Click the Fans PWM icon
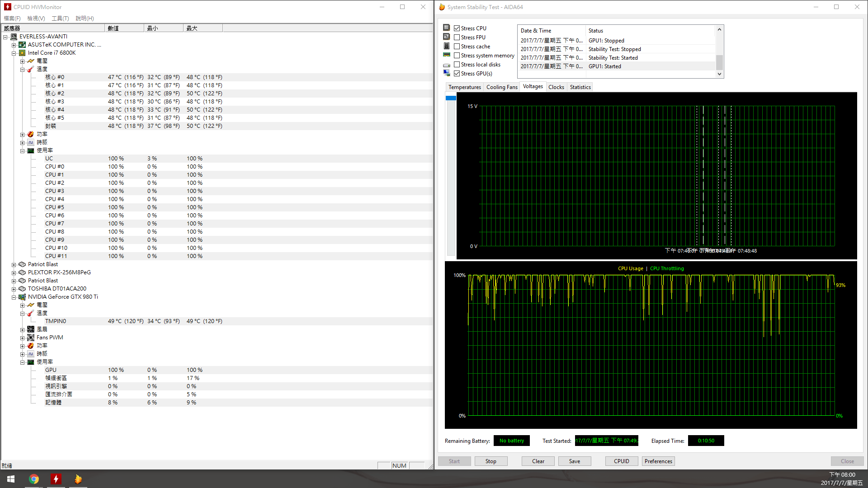The image size is (868, 488). tap(31, 338)
